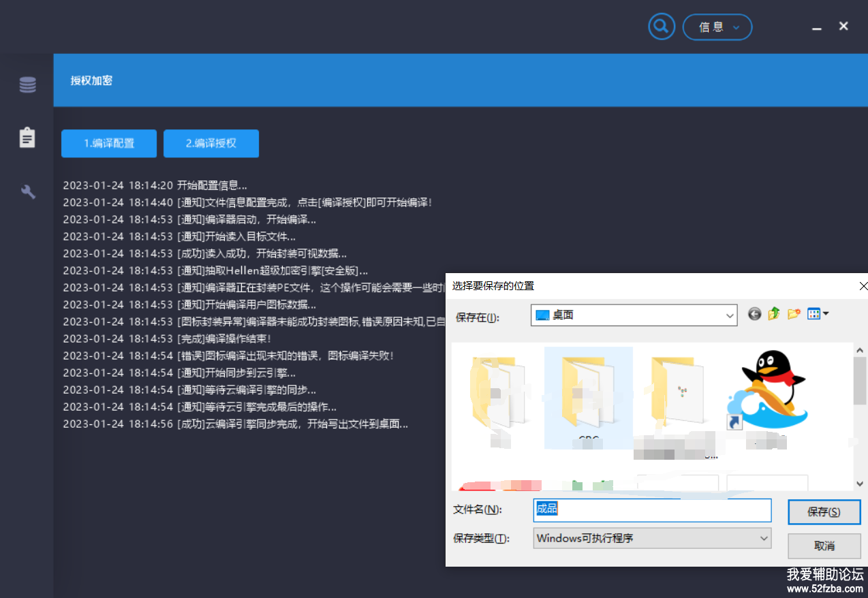
Task: Click the back arrow in save dialog
Action: click(x=754, y=314)
